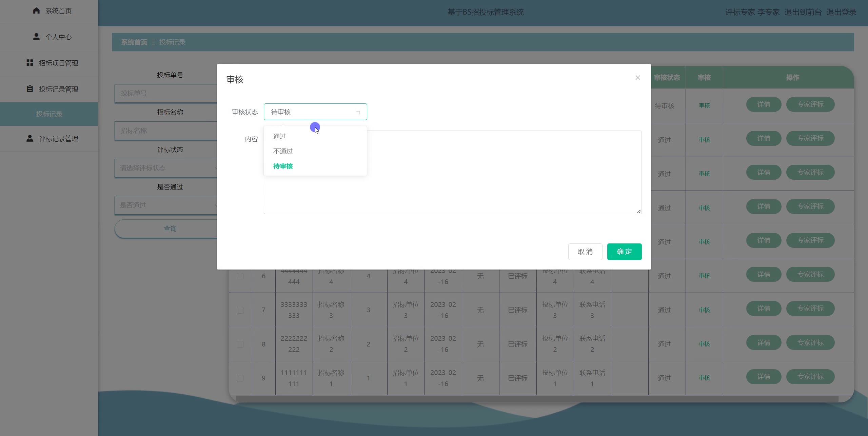
Task: Choose 通过 from the dropdown list
Action: pos(280,136)
